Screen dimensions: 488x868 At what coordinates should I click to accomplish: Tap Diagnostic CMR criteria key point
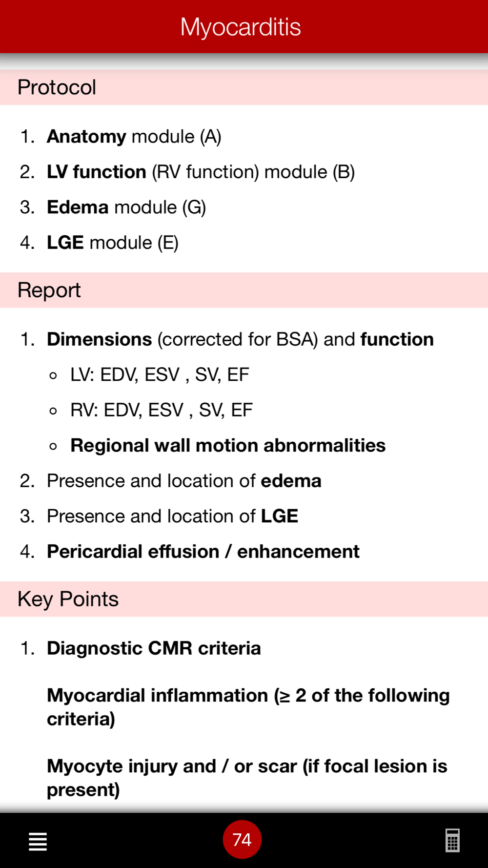[154, 648]
